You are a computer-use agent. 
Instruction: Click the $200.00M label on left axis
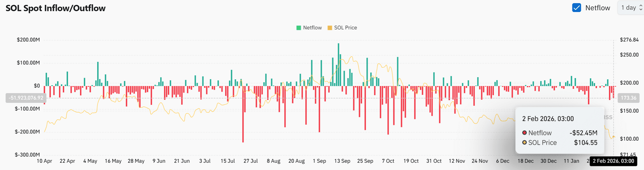point(28,40)
